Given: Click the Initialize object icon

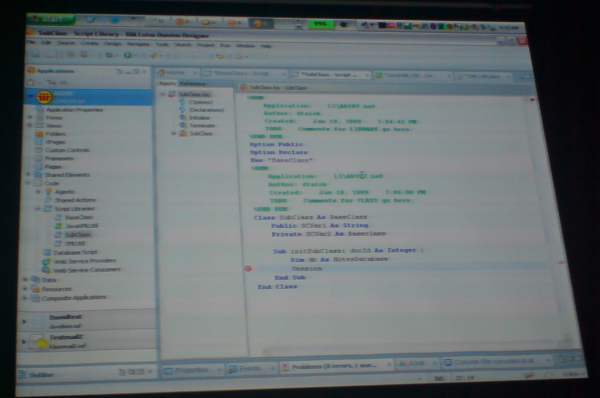Looking at the screenshot, I should point(183,117).
